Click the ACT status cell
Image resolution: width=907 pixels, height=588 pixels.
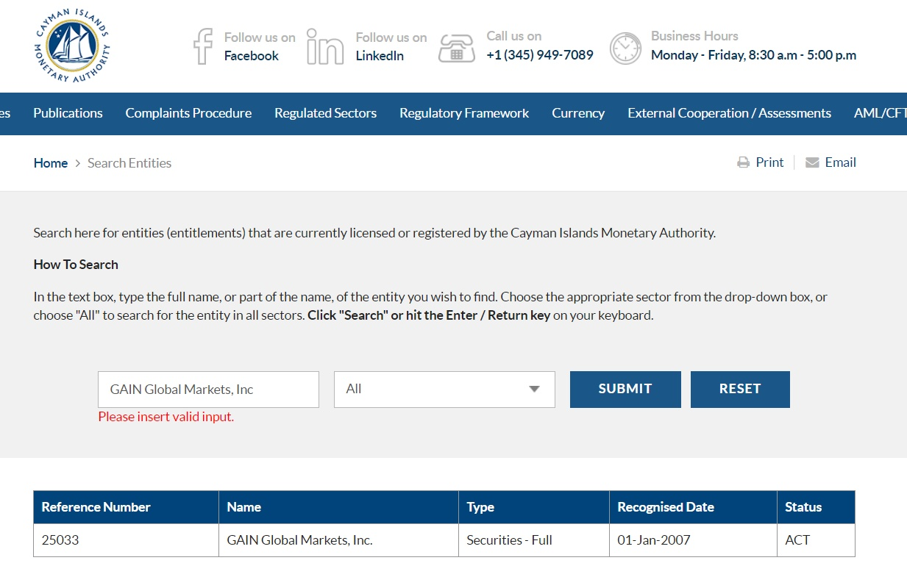tap(816, 540)
